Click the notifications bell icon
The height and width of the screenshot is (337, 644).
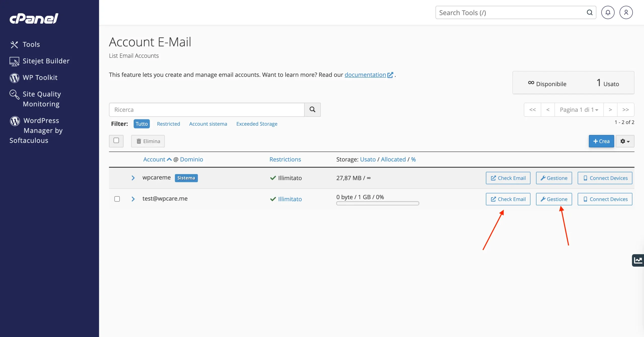[608, 13]
